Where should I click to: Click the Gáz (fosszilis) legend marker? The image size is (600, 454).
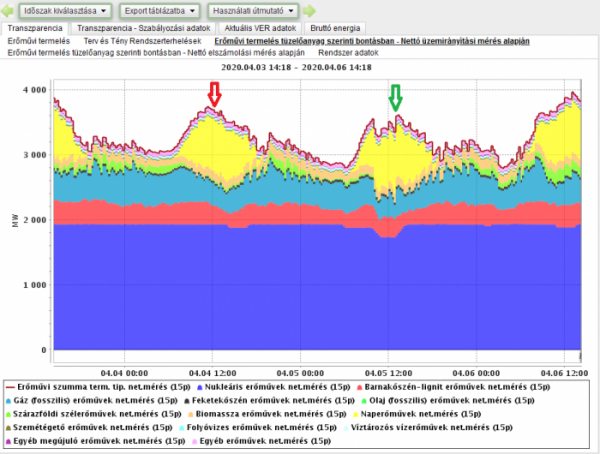click(9, 399)
